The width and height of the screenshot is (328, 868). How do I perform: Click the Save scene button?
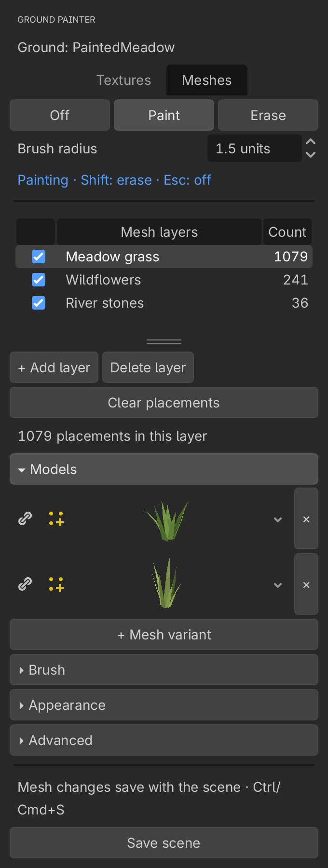point(164,843)
